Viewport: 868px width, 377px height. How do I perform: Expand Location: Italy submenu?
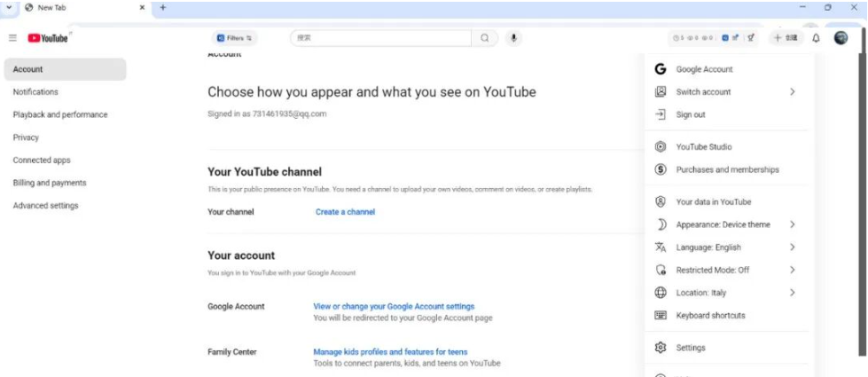click(x=792, y=293)
